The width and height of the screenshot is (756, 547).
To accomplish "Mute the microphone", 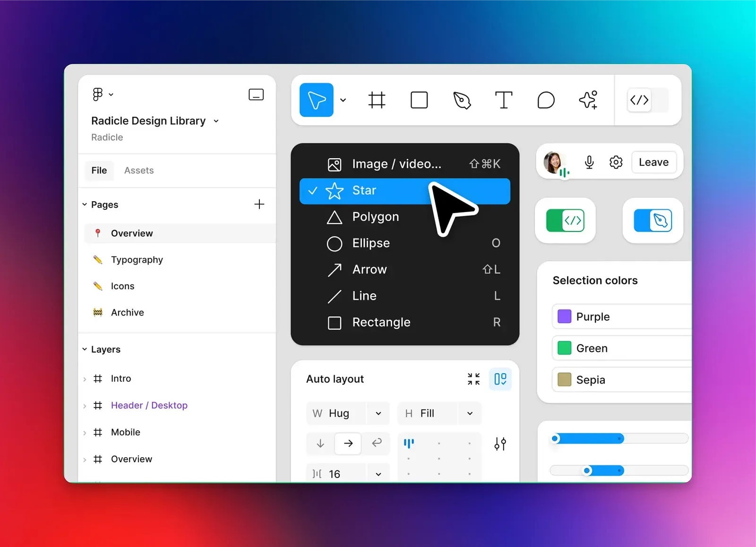I will 589,162.
